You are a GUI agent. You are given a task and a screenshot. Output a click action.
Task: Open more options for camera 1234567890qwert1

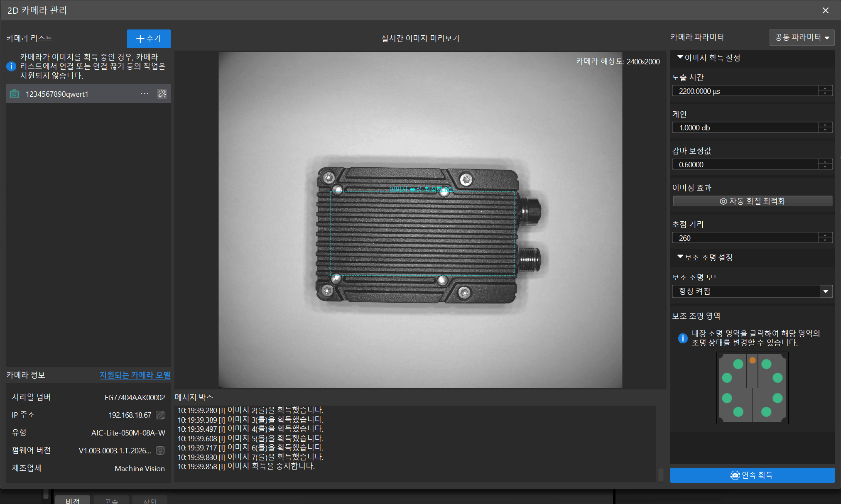pyautogui.click(x=145, y=94)
